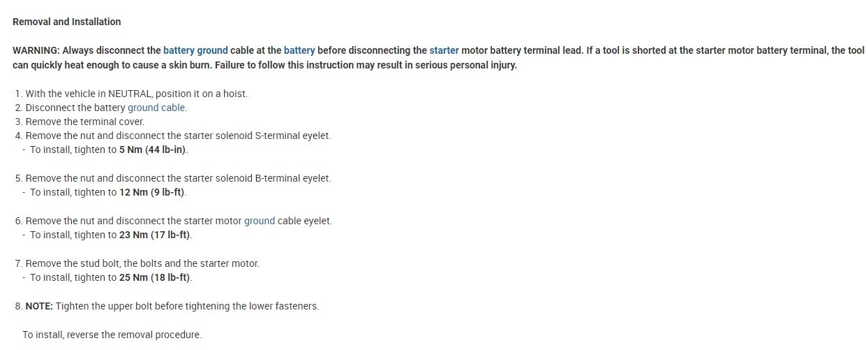
Task: Click the 'Removal and Installation' heading
Action: (67, 22)
